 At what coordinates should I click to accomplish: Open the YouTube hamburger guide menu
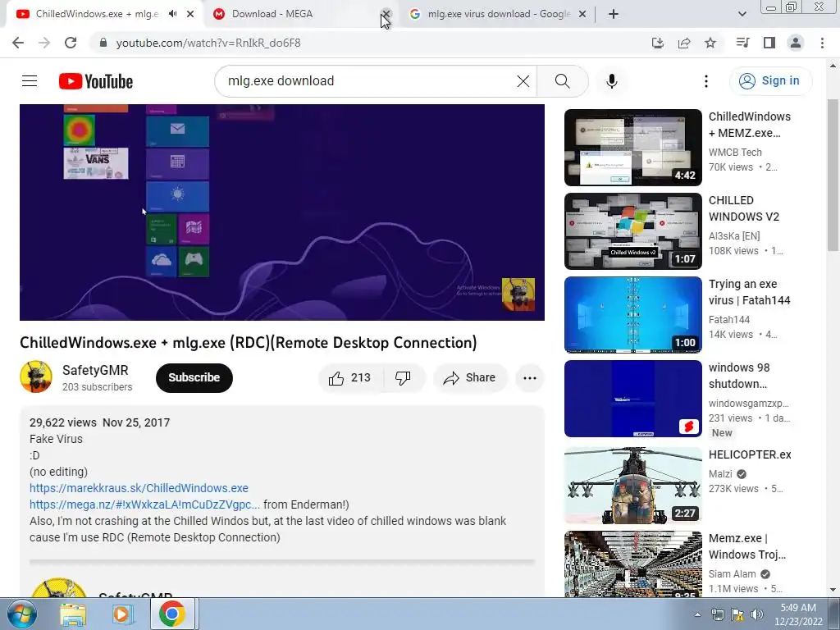(x=30, y=81)
